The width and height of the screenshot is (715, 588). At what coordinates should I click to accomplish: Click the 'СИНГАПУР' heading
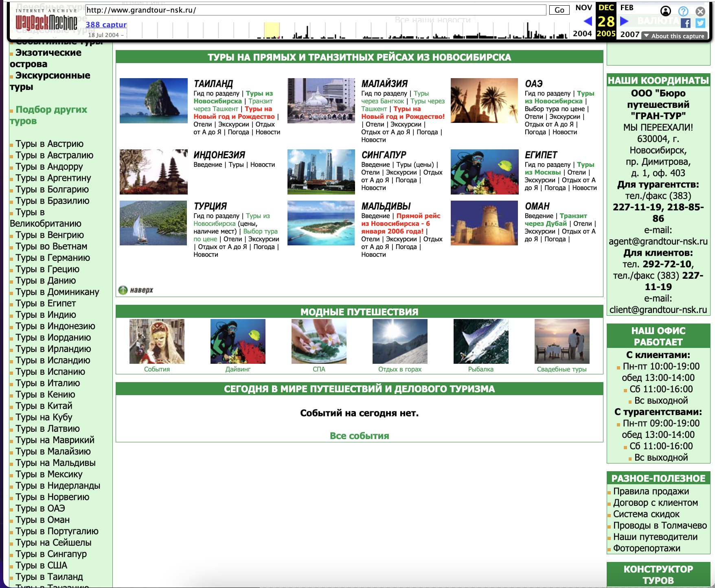pos(384,155)
